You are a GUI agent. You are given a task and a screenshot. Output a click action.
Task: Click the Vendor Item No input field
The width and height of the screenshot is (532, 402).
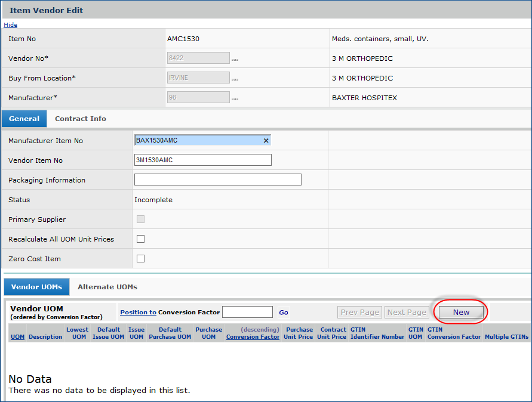pyautogui.click(x=203, y=160)
